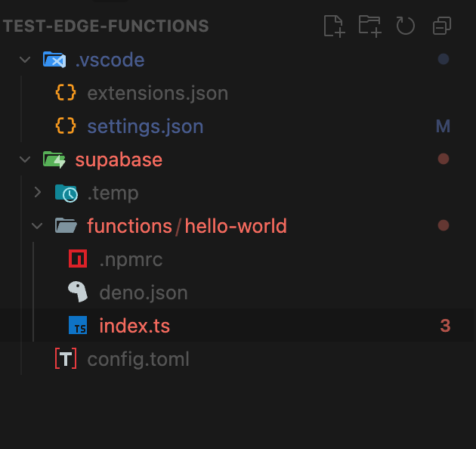Open the index.ts file

(x=134, y=326)
